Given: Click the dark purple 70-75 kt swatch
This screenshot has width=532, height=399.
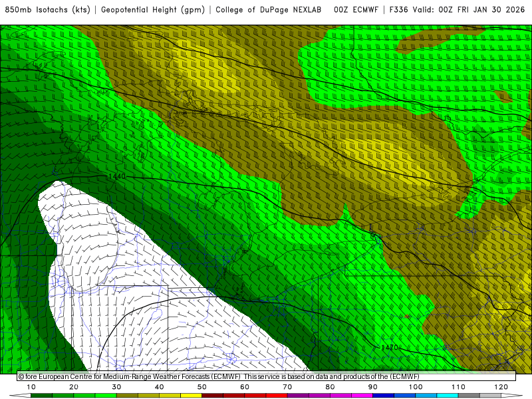Looking at the screenshot, I should tap(298, 396).
